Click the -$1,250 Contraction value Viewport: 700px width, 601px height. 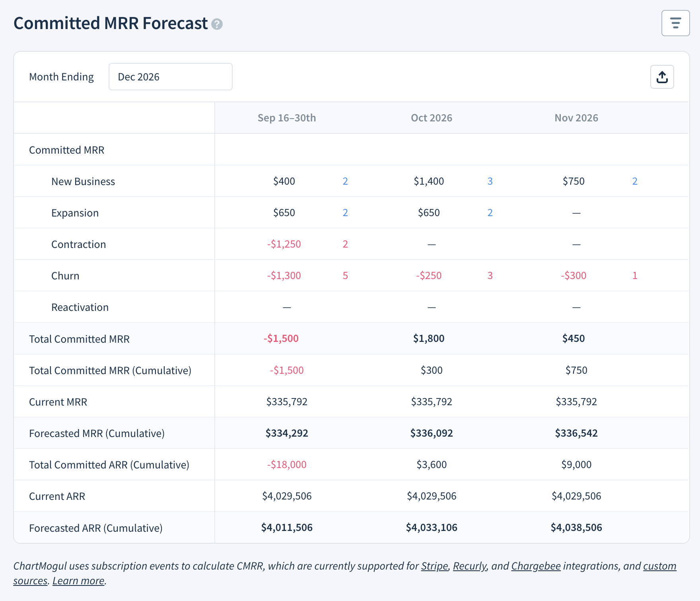(284, 244)
